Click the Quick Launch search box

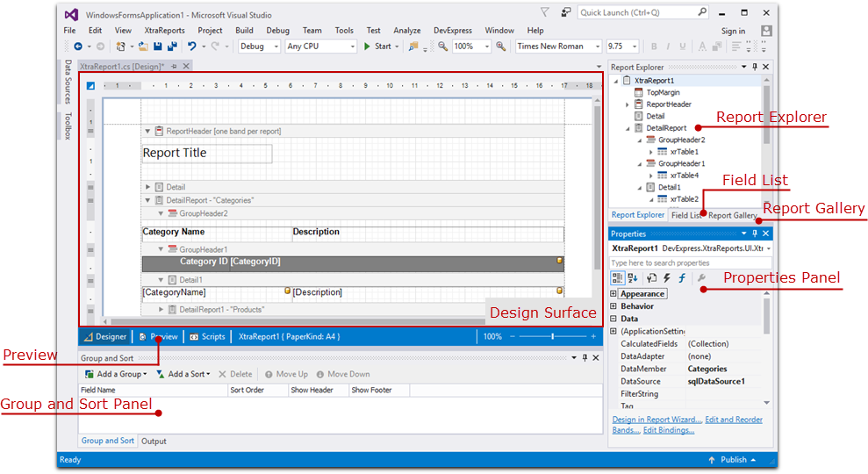[642, 12]
